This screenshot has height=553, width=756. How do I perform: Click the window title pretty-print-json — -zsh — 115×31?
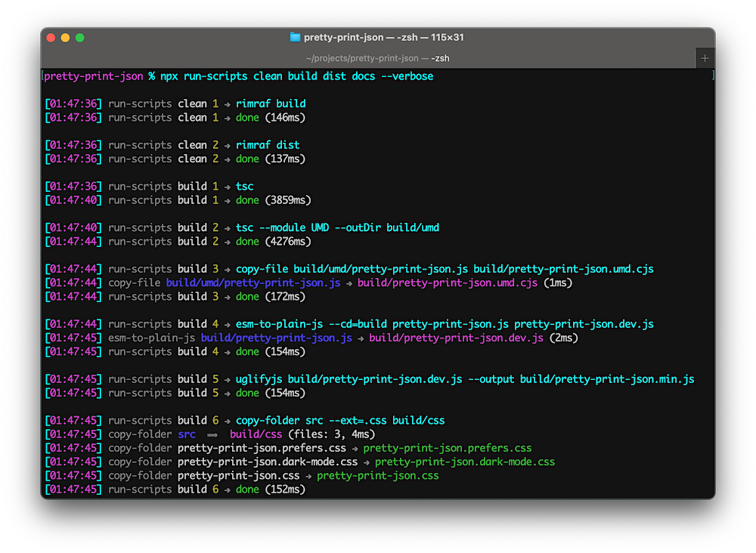[x=384, y=37]
